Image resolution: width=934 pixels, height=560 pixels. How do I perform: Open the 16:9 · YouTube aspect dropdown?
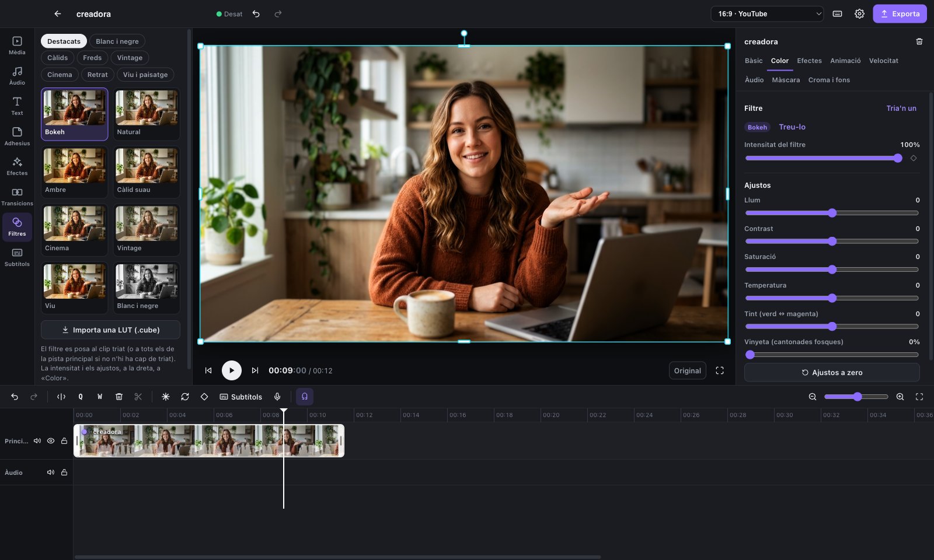pyautogui.click(x=767, y=13)
